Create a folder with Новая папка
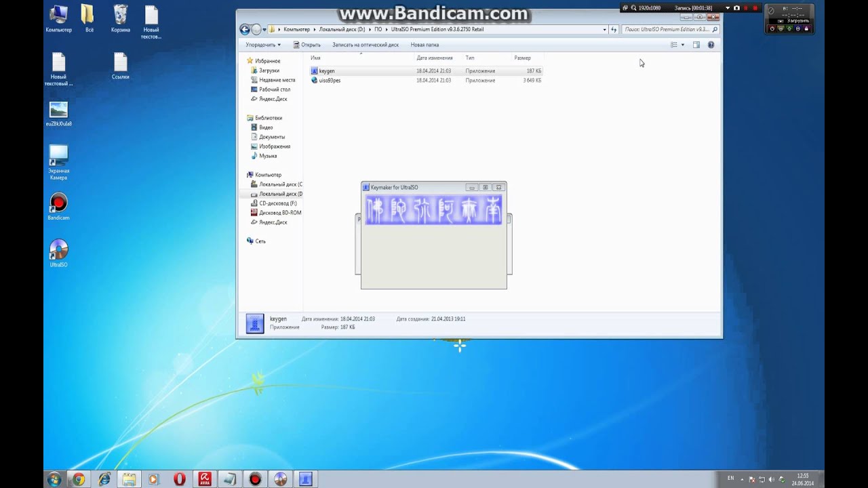 (425, 45)
